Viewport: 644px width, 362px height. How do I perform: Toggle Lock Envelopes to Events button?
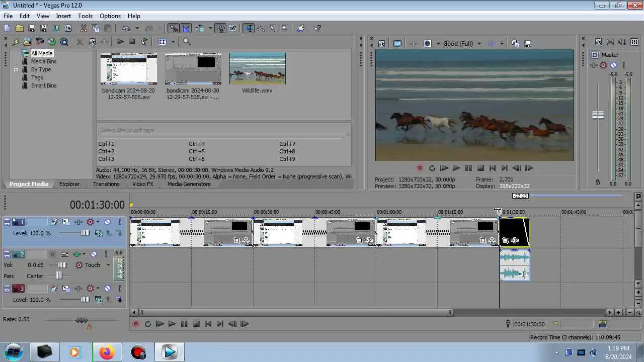click(220, 28)
